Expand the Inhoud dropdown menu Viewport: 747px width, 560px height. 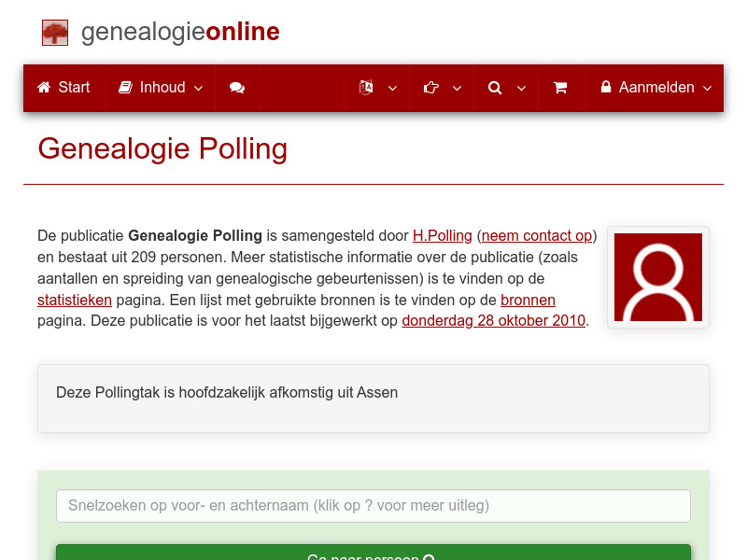(198, 88)
